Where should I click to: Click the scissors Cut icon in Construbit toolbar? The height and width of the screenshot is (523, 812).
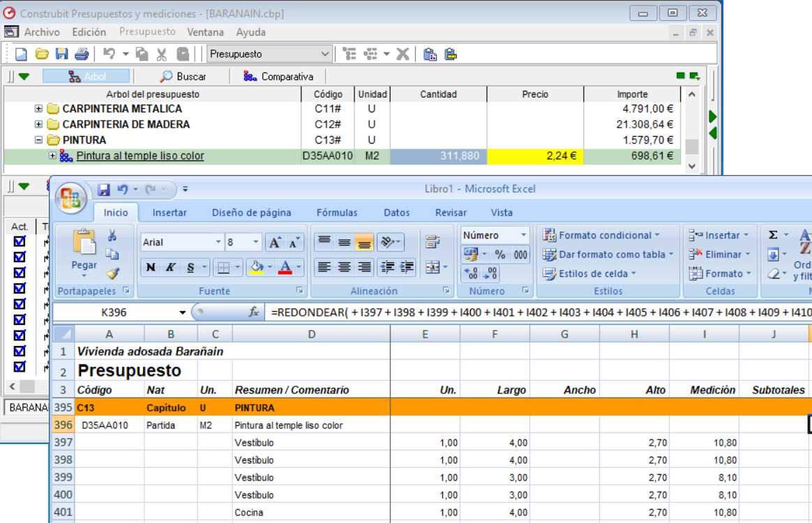[162, 54]
